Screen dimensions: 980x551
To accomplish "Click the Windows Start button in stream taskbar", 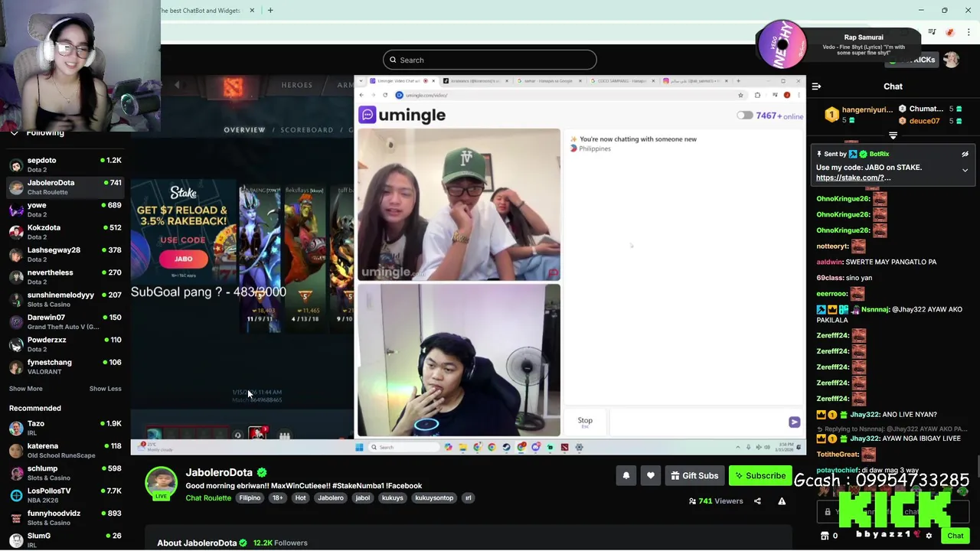I will [359, 447].
